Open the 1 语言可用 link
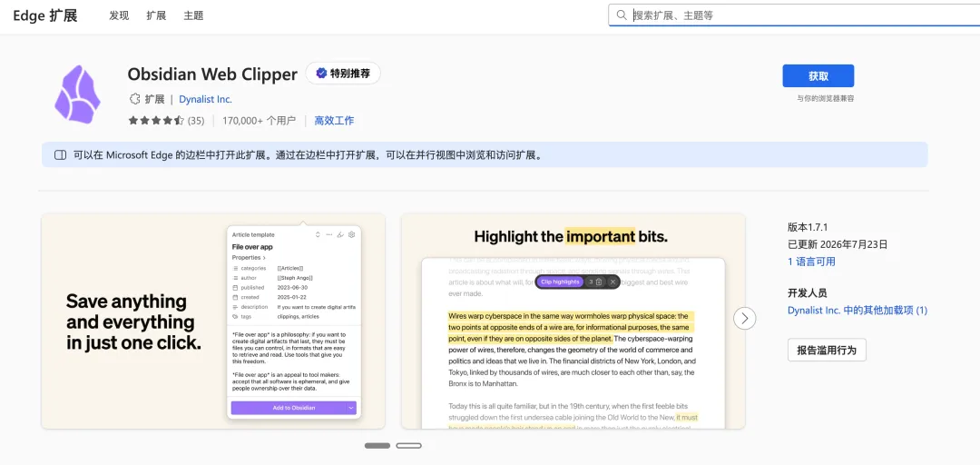This screenshot has height=465, width=980. point(811,262)
